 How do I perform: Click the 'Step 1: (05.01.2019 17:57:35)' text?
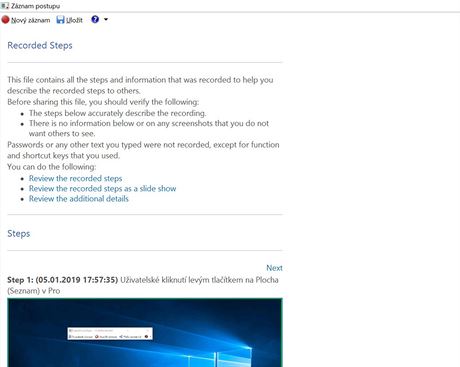[x=63, y=280]
